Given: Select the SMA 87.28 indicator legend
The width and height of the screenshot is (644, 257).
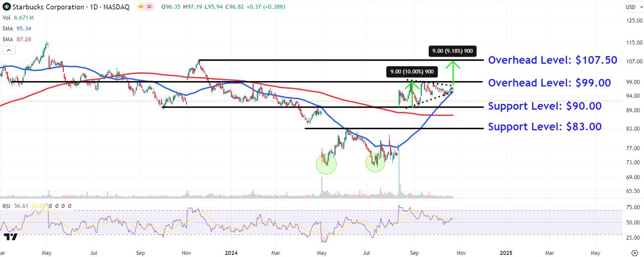Looking at the screenshot, I should (17, 39).
